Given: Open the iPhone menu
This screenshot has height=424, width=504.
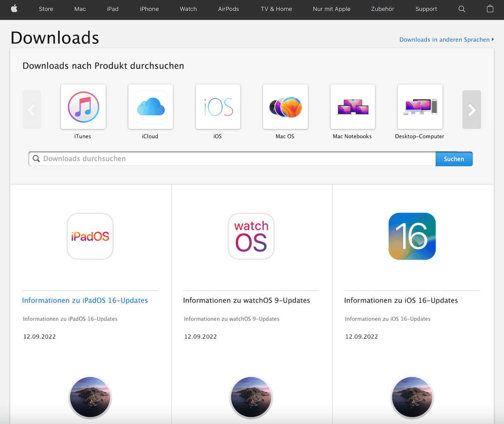Looking at the screenshot, I should pyautogui.click(x=149, y=9).
